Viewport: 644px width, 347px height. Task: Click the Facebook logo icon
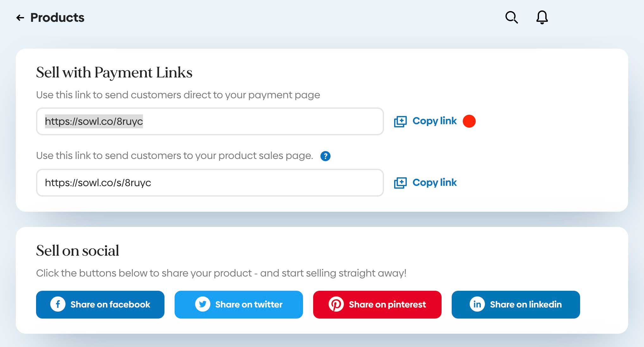point(58,304)
